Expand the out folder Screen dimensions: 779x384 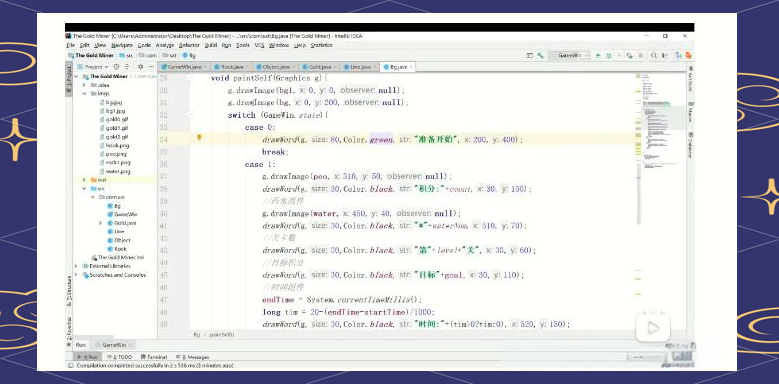[x=84, y=180]
